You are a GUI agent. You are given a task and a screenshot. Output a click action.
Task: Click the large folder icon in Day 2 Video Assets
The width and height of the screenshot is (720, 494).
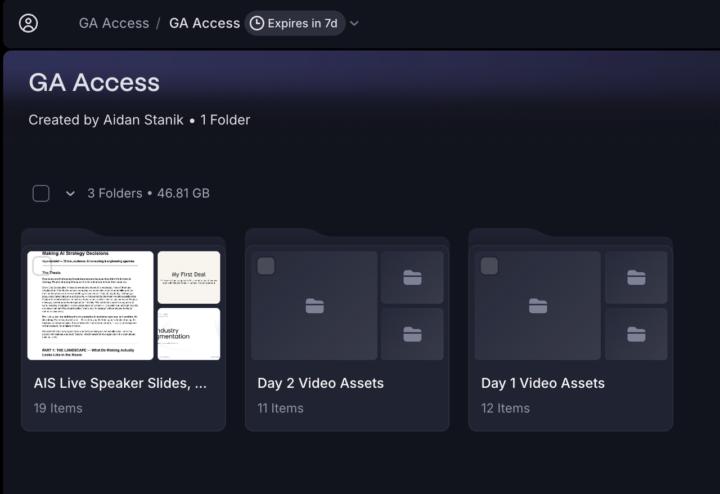coord(315,306)
